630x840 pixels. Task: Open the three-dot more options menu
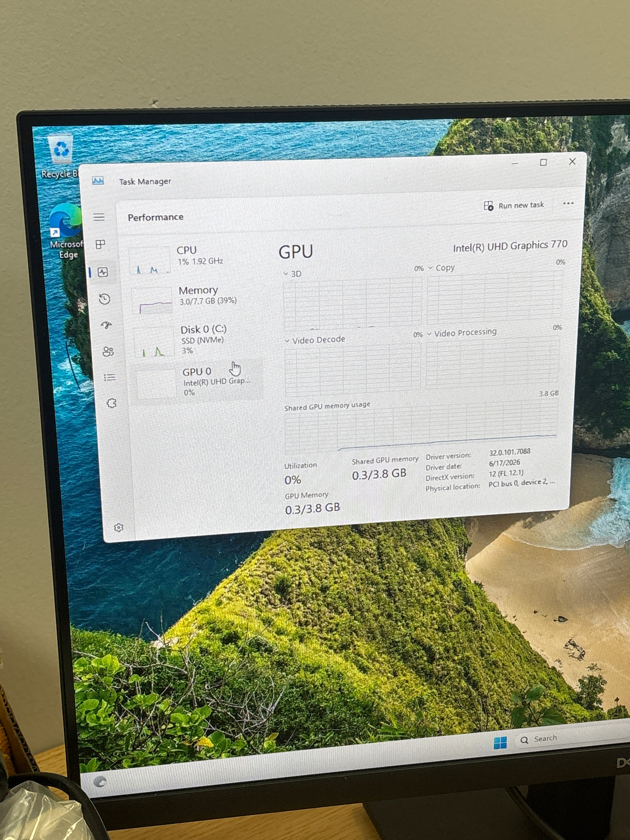[568, 203]
